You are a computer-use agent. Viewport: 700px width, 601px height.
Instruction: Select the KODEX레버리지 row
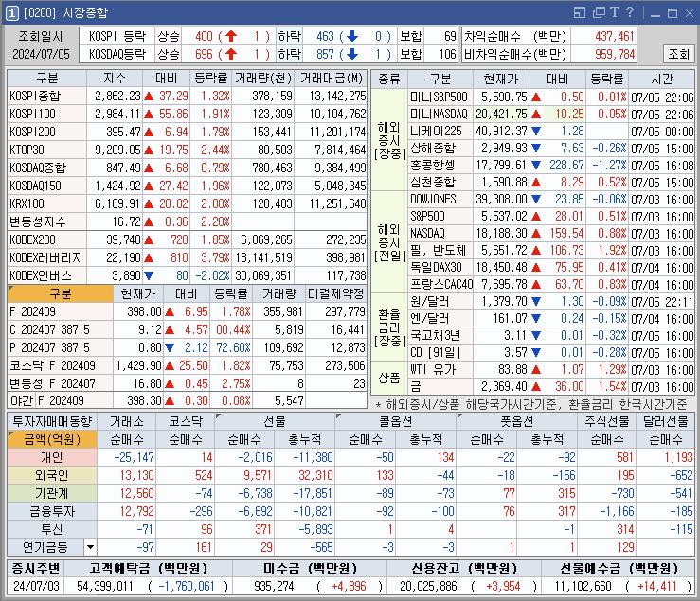187,257
